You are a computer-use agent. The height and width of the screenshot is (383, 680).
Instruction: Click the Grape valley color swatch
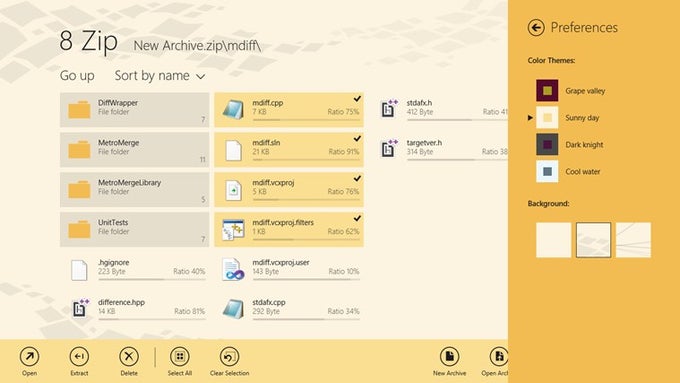pyautogui.click(x=547, y=91)
